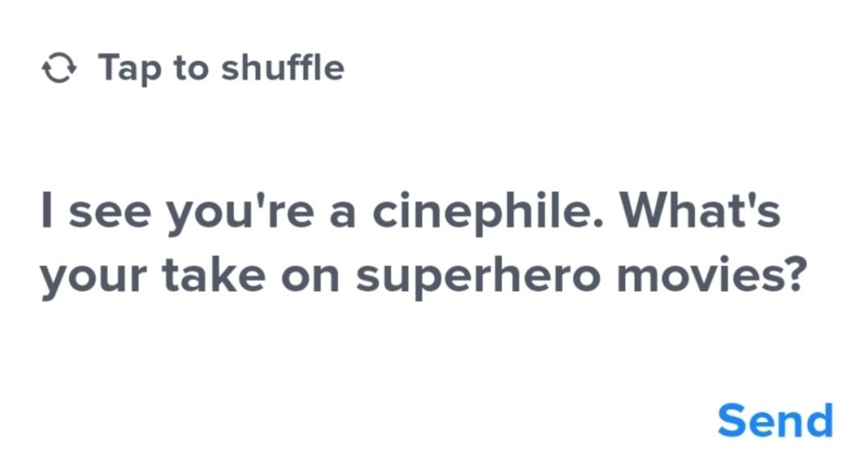Click the word 'shuffle' in the header
The width and height of the screenshot is (868, 470).
283,67
